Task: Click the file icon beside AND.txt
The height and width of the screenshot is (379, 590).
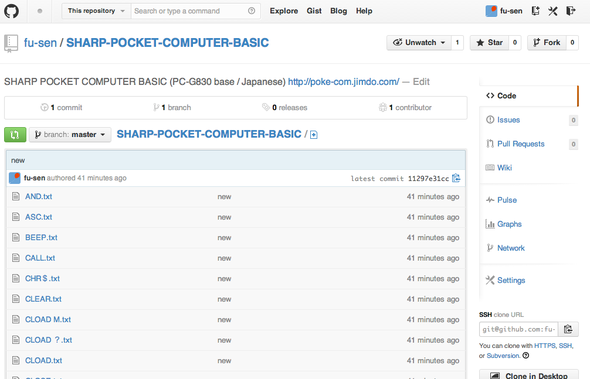Action: coord(16,196)
